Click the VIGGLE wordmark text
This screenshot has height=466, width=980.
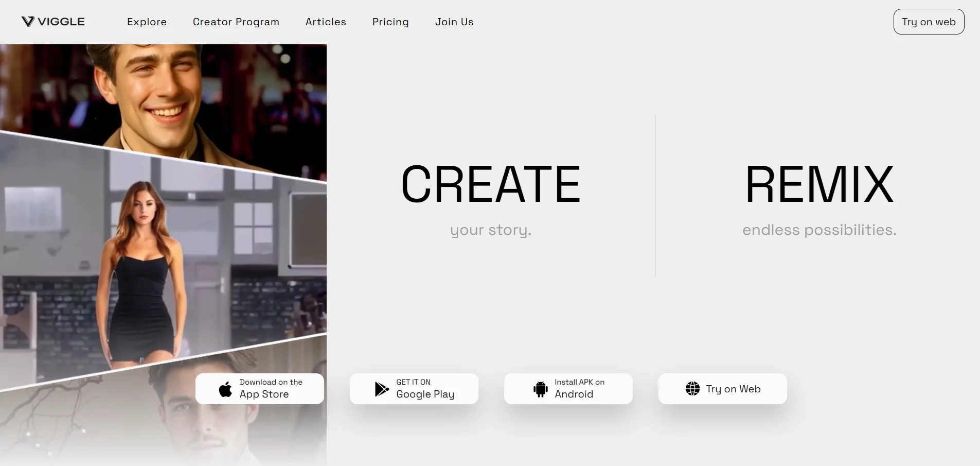point(61,22)
